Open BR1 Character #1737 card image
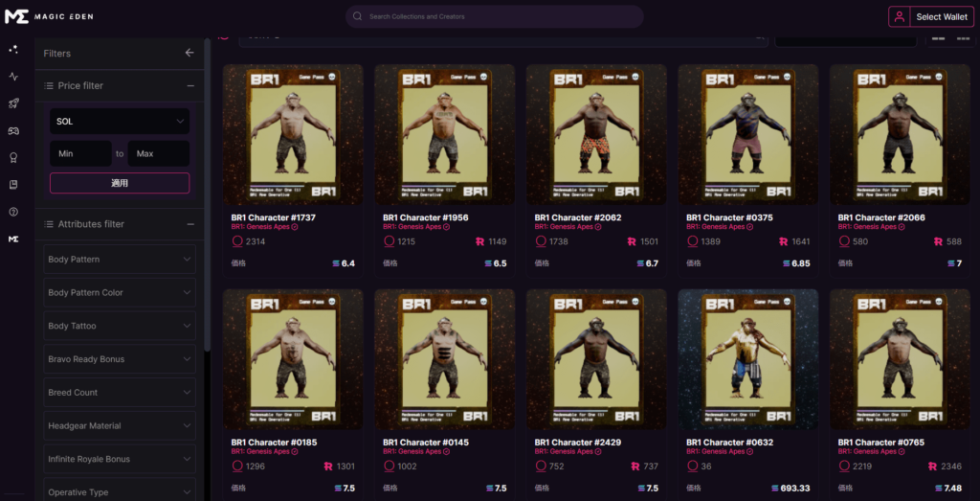Screen dimensions: 980x501 click(x=293, y=134)
